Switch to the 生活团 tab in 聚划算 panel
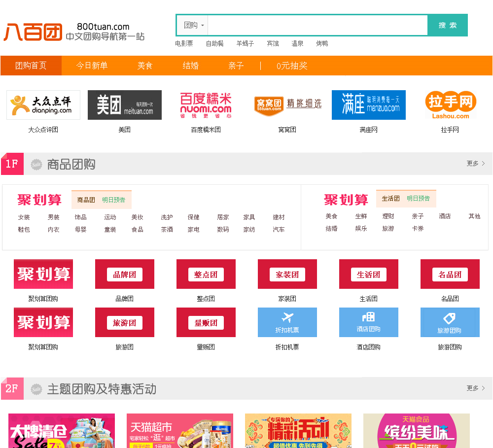Viewport: 493px width, 448px height. pos(390,199)
